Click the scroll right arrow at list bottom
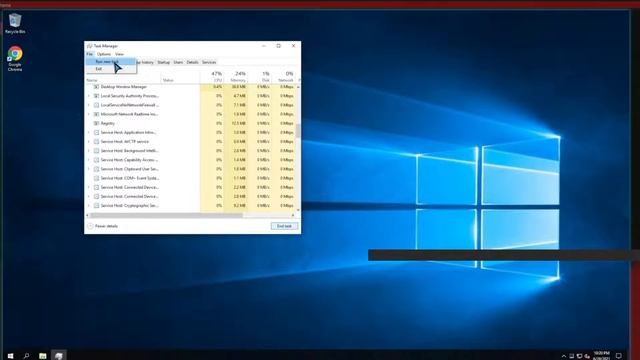 point(293,215)
